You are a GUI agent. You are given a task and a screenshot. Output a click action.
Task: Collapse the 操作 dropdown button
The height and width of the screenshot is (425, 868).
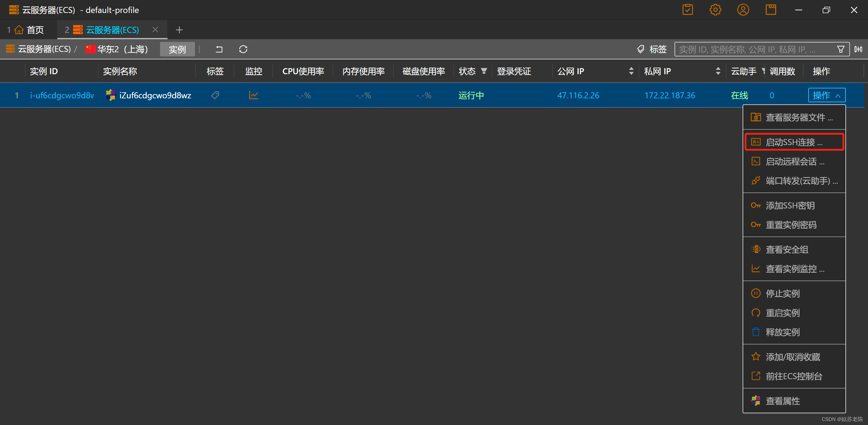click(x=826, y=95)
